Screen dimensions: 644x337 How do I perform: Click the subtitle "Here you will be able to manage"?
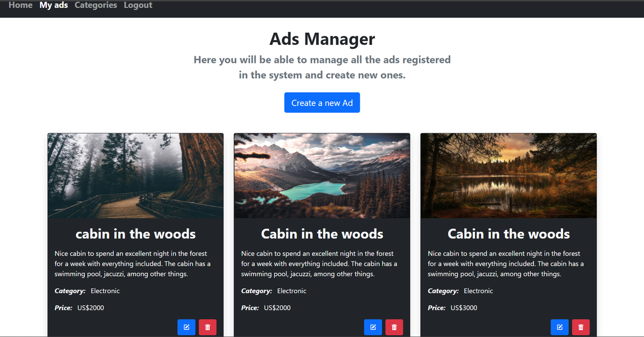tap(322, 67)
